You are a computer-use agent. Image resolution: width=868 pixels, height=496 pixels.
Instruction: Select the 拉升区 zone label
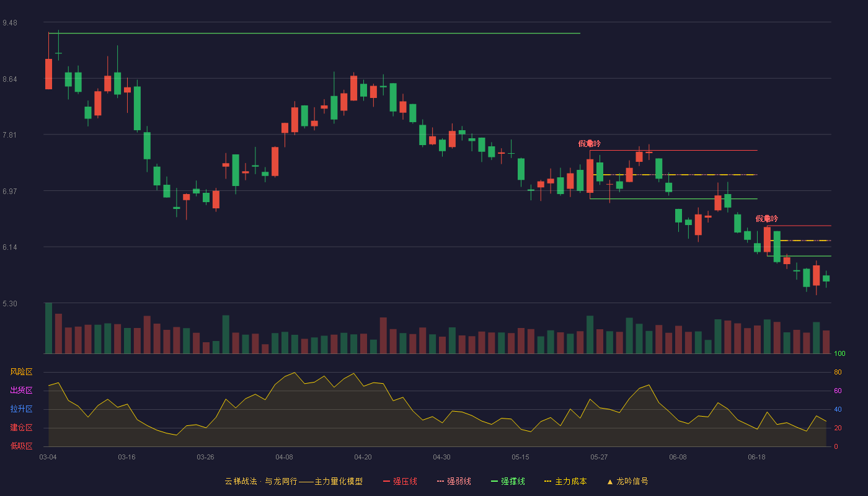[21, 409]
